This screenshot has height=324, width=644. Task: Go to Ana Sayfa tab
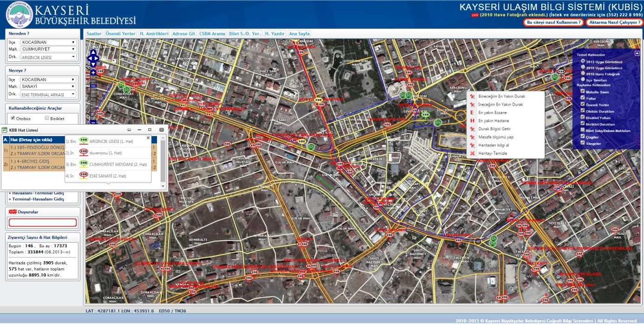point(299,33)
